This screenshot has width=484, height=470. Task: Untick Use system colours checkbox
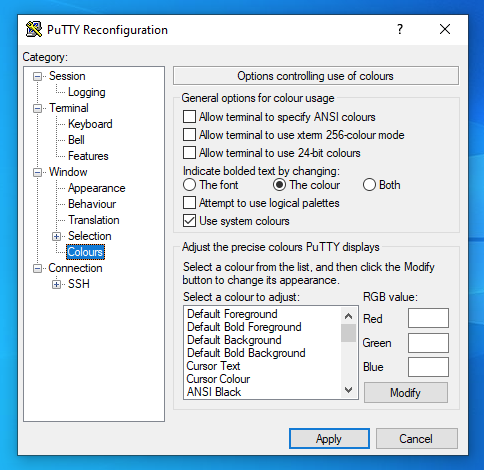click(189, 221)
